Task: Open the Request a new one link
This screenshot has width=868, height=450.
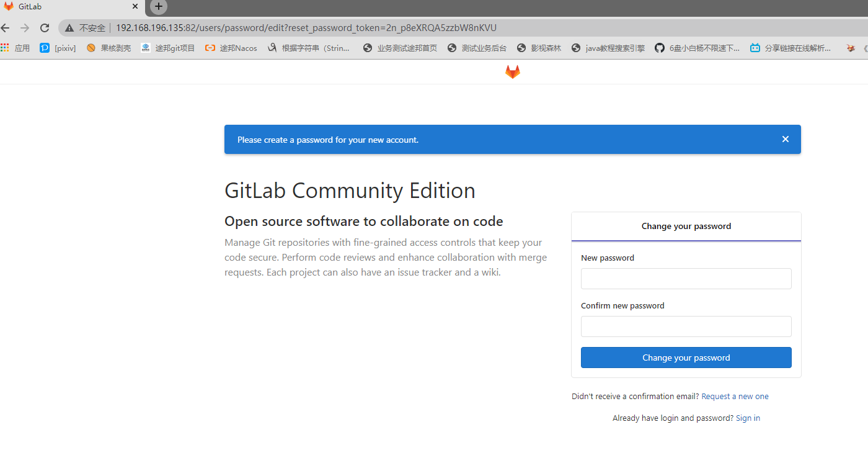Action: [x=735, y=397]
